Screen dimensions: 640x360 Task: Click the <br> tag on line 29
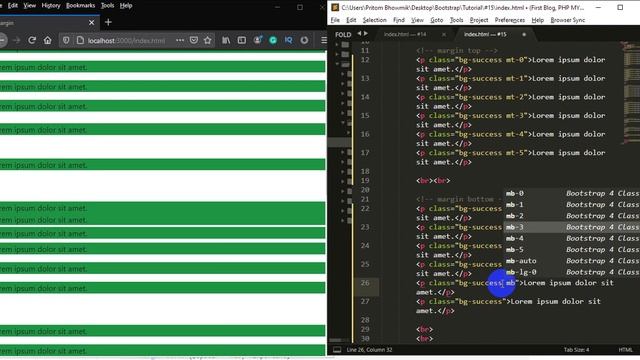click(424, 329)
